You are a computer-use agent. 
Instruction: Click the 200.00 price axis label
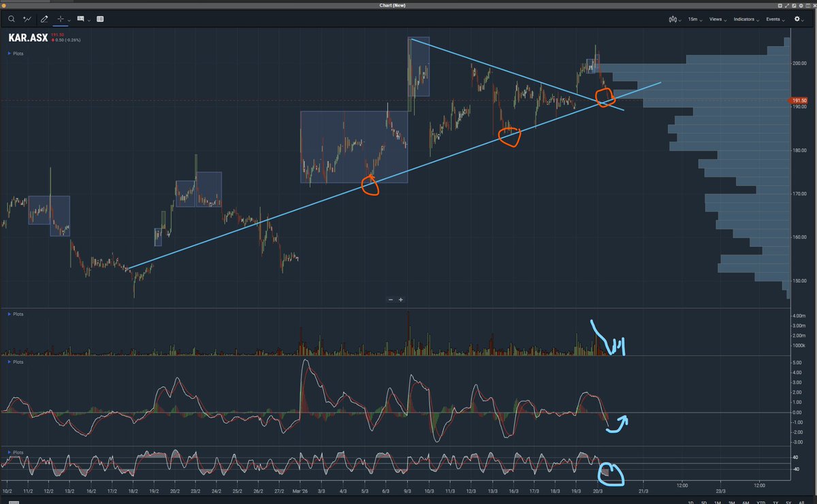point(800,63)
